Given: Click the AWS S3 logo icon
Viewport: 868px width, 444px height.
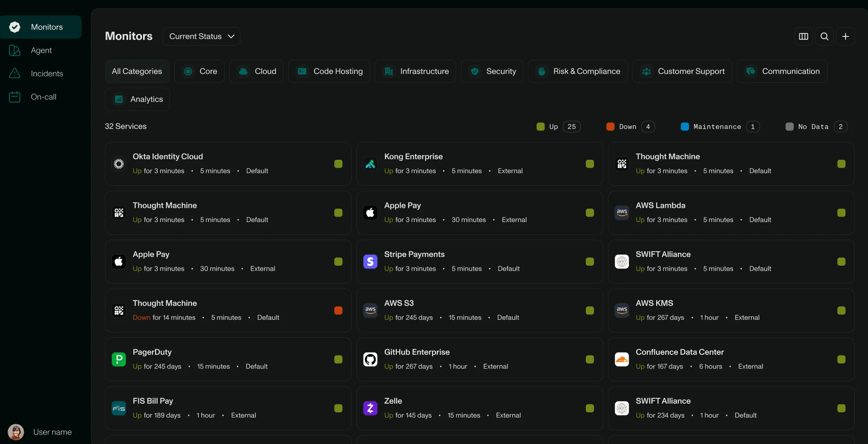Looking at the screenshot, I should click(370, 310).
